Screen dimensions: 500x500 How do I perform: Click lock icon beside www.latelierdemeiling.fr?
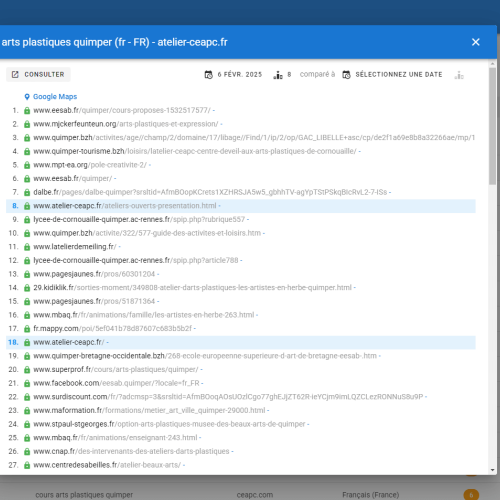pyautogui.click(x=27, y=247)
